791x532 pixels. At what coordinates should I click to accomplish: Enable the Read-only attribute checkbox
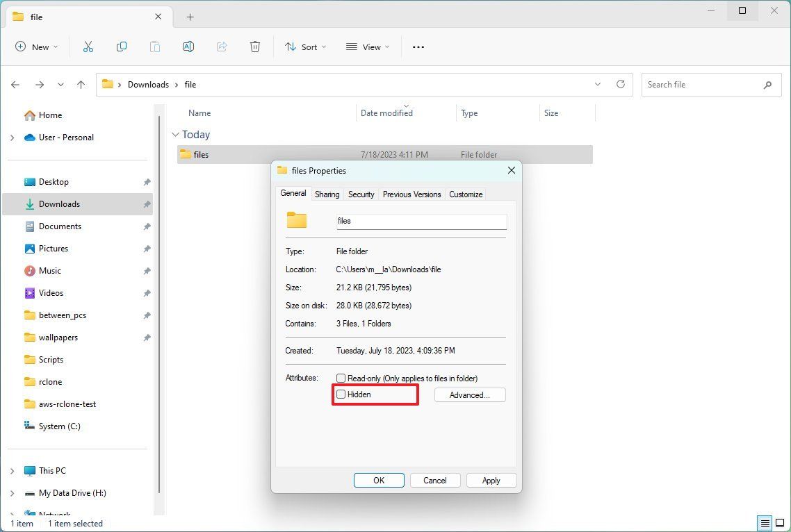(x=341, y=378)
